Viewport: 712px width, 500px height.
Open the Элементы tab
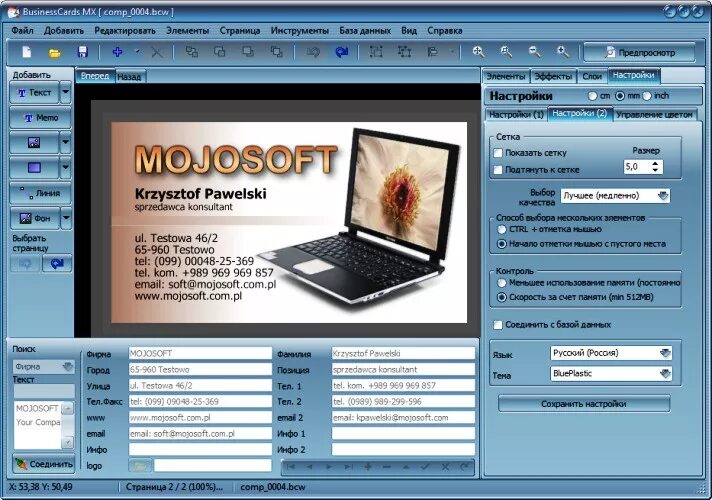pyautogui.click(x=505, y=76)
